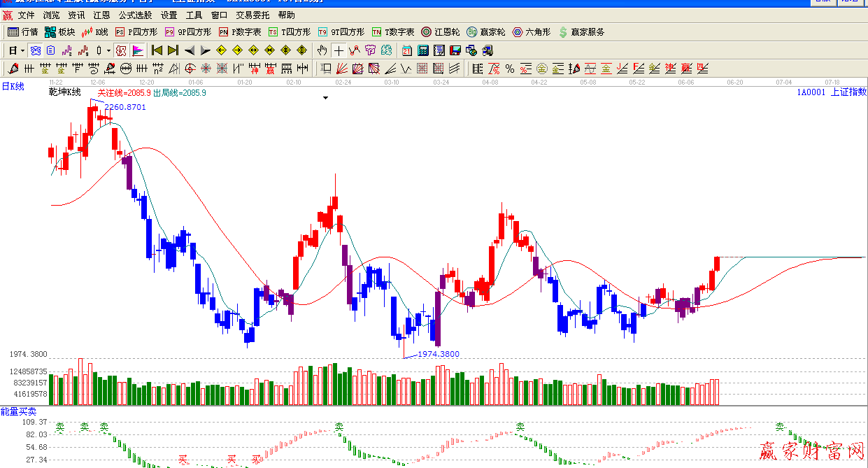The width and height of the screenshot is (868, 468).
Task: Click the 赢家服务 dollar sign icon
Action: [x=563, y=32]
